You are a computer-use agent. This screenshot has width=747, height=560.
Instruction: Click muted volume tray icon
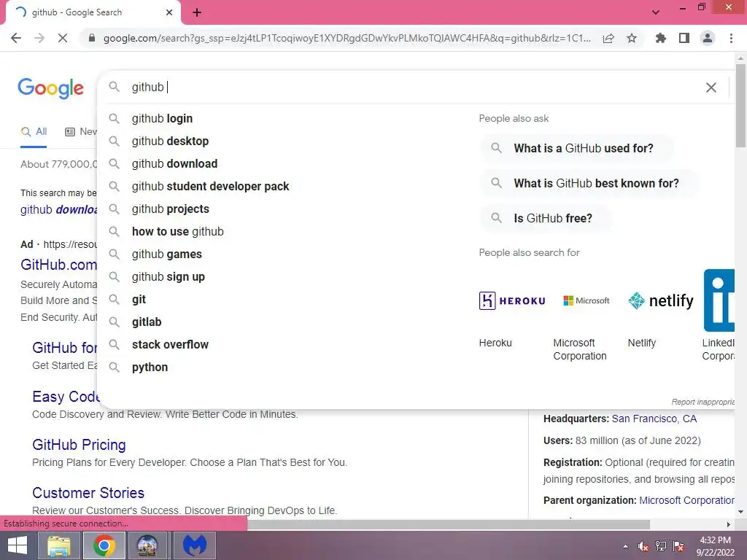pyautogui.click(x=643, y=546)
